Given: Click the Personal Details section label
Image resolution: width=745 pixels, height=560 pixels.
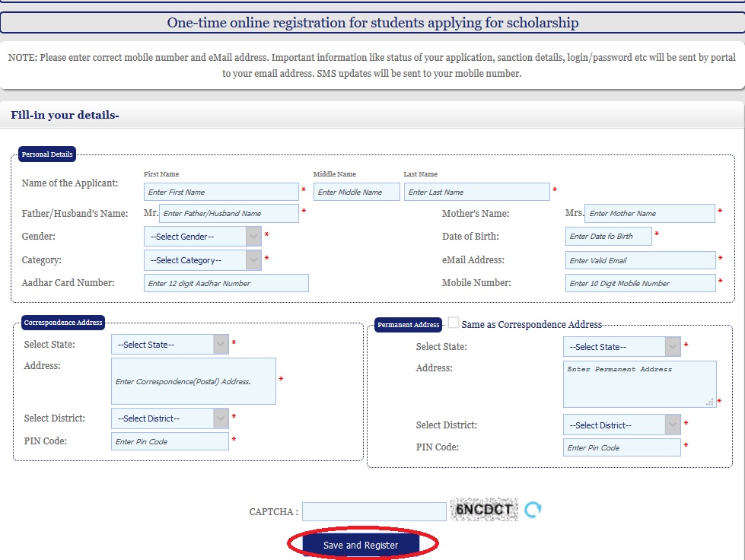Looking at the screenshot, I should 47,154.
